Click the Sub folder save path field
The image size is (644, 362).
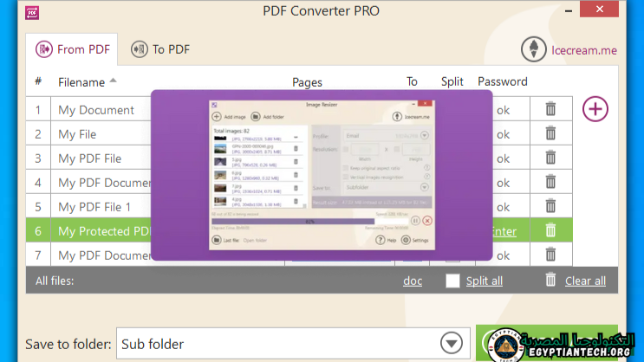(277, 344)
